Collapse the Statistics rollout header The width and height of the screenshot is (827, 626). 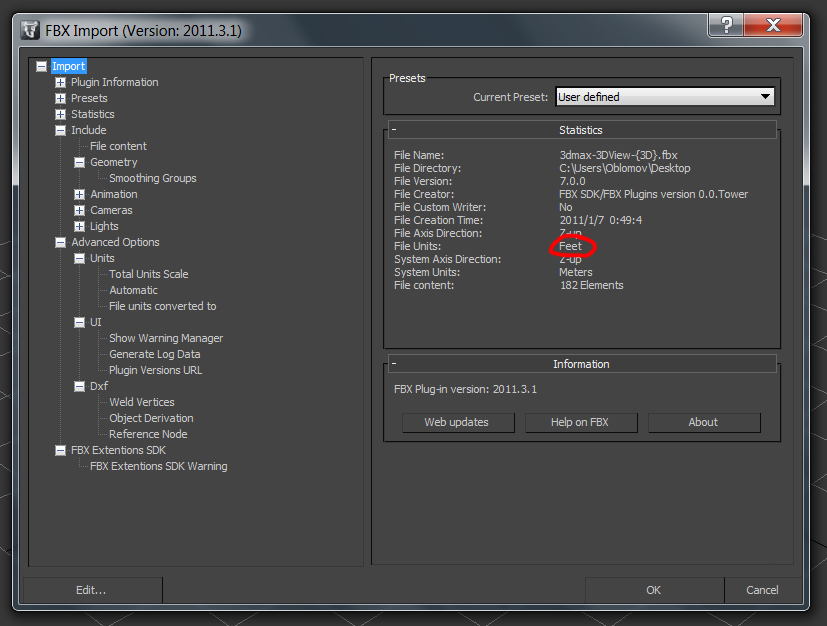[x=582, y=130]
